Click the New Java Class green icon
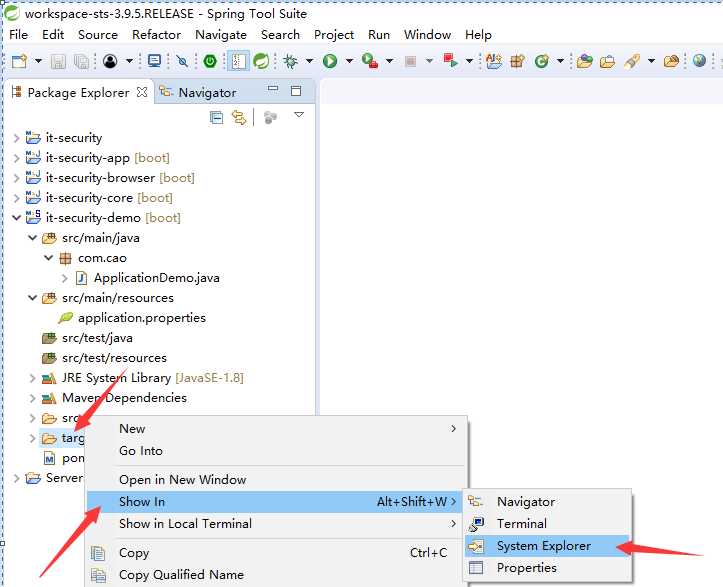The height and width of the screenshot is (587, 723). tap(542, 61)
